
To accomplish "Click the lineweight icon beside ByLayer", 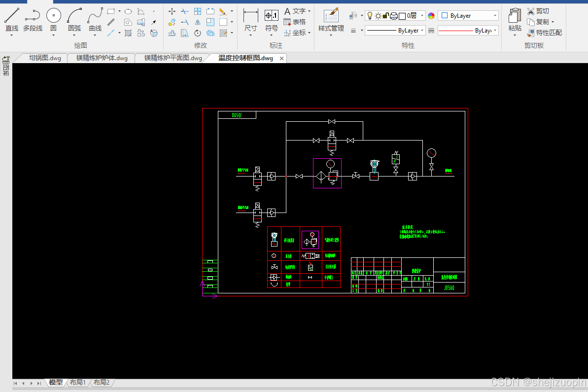I will pyautogui.click(x=431, y=31).
